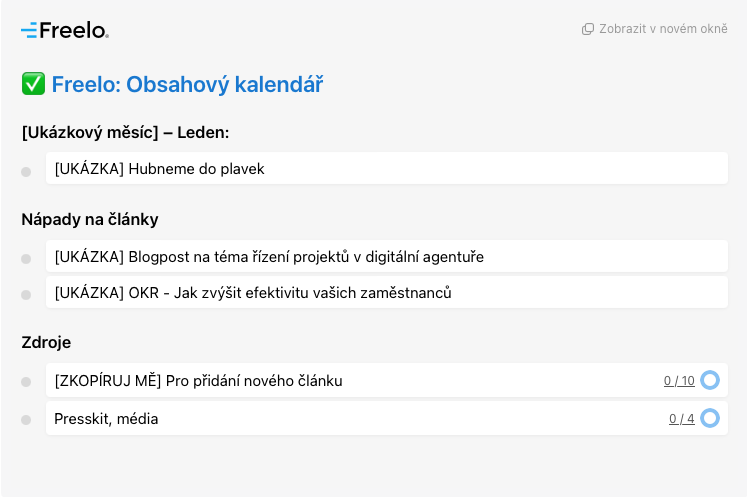Screen dimensions: 747x497
Task: Click status dot beside OKR task
Action: tap(26, 295)
